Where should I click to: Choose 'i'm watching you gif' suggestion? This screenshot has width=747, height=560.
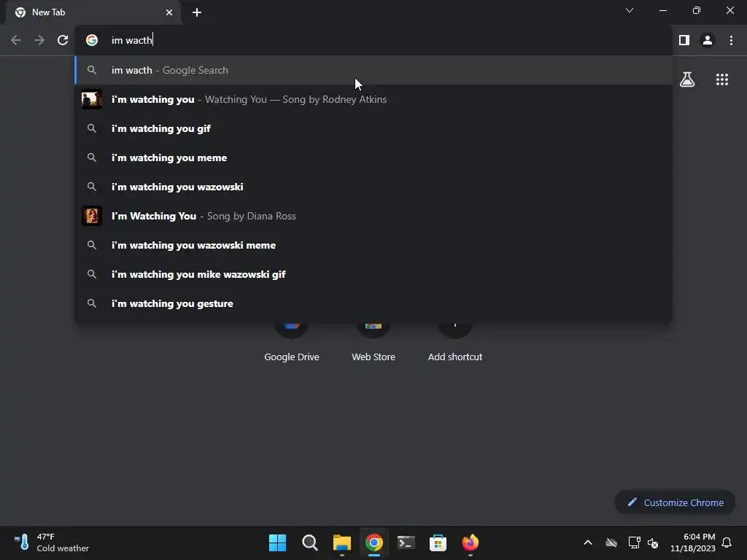(373, 128)
